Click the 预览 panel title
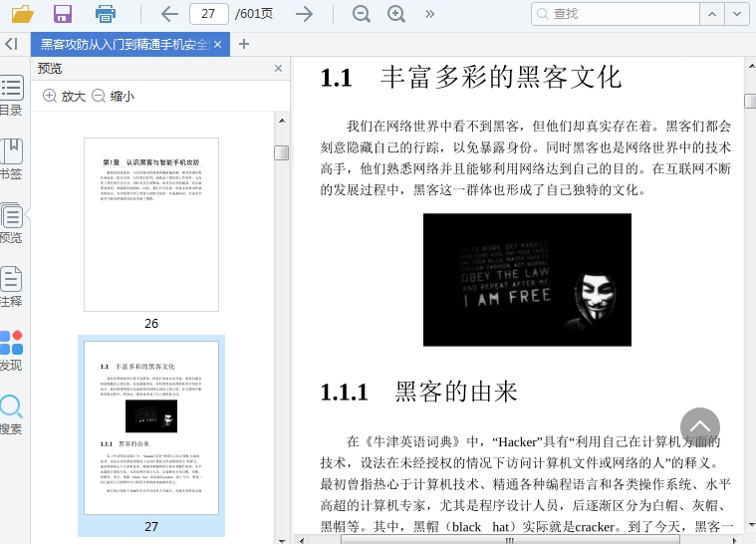Viewport: 756px width, 544px height. coord(50,69)
